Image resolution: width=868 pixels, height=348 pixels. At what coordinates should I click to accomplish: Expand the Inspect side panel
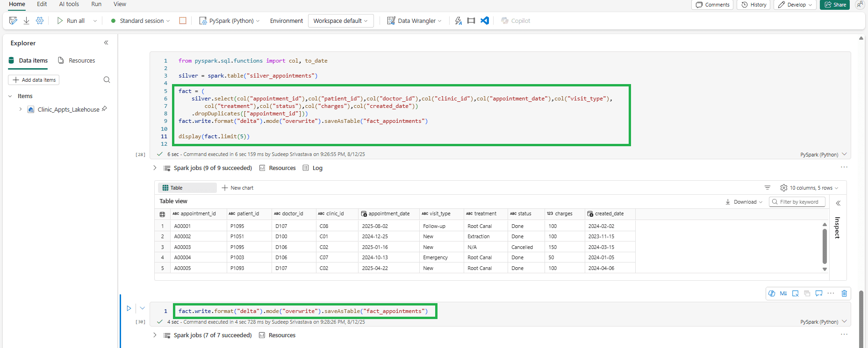(x=838, y=203)
